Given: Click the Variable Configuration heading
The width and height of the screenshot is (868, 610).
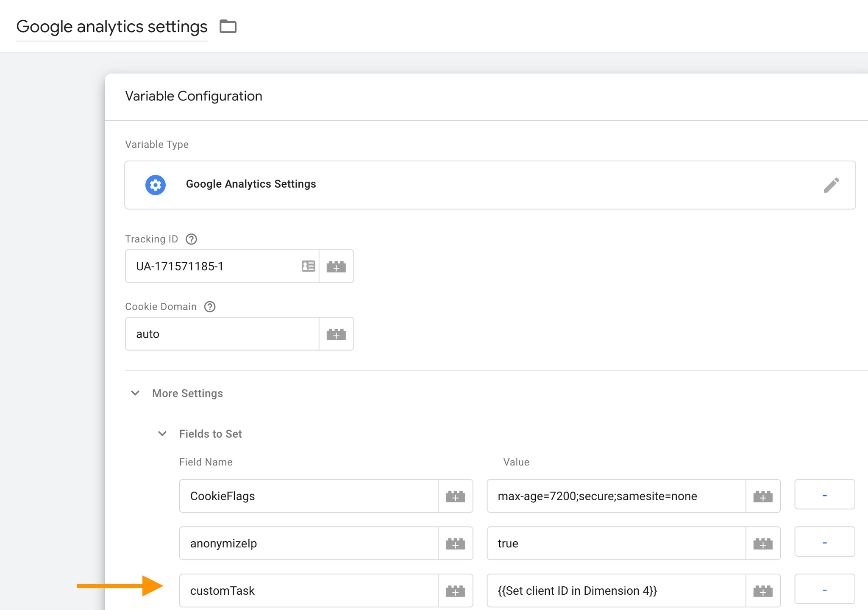Looking at the screenshot, I should coord(194,96).
